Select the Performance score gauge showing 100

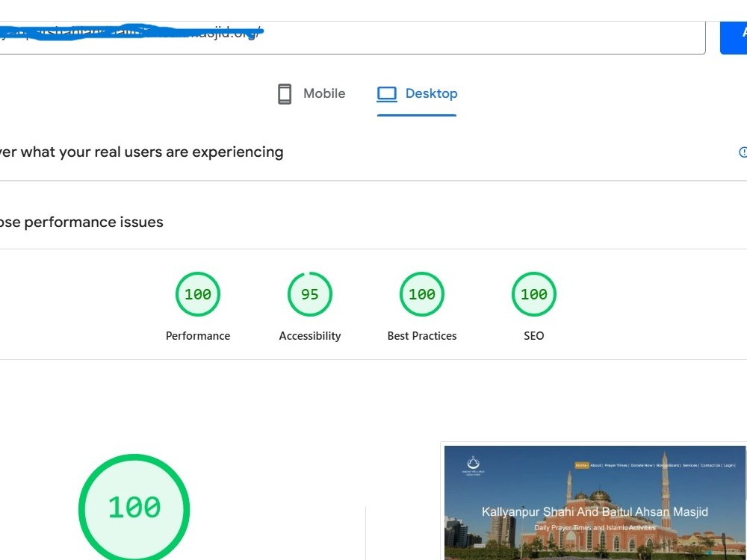[x=198, y=293]
